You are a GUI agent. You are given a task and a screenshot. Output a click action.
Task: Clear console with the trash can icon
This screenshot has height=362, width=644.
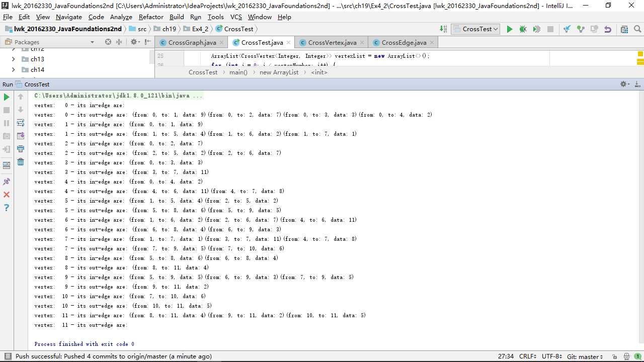click(21, 162)
